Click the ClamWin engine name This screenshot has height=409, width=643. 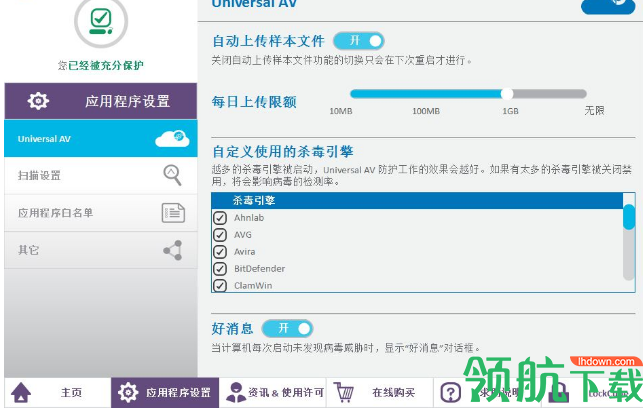(x=253, y=286)
